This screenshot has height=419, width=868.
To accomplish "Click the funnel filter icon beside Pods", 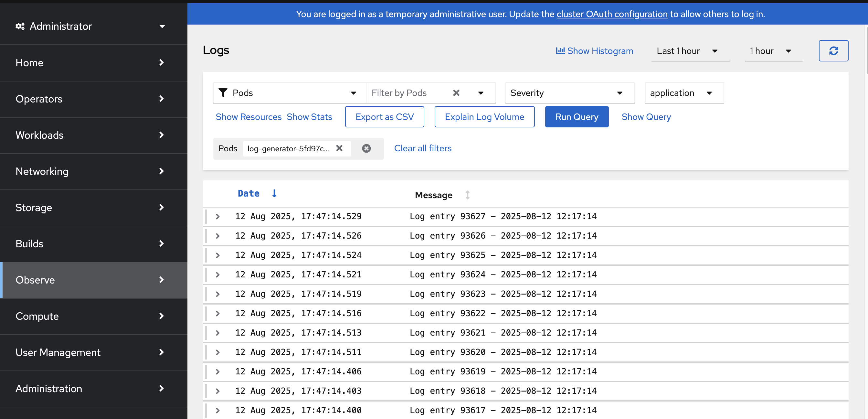I will coord(223,93).
